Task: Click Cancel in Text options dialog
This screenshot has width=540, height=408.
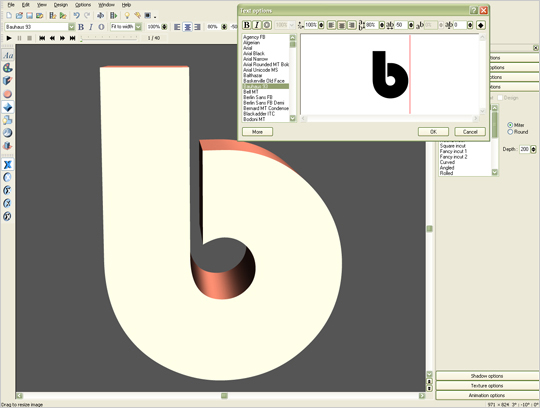Action: pyautogui.click(x=470, y=132)
